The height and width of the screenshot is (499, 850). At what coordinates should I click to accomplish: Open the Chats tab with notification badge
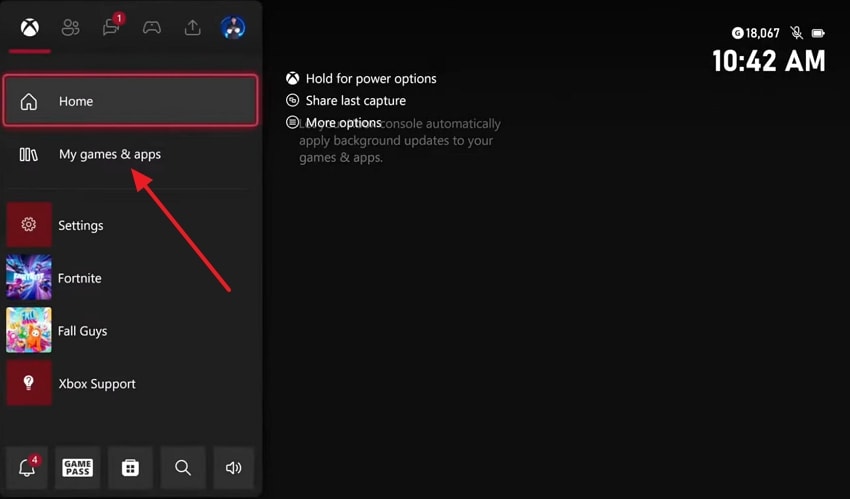(x=112, y=27)
